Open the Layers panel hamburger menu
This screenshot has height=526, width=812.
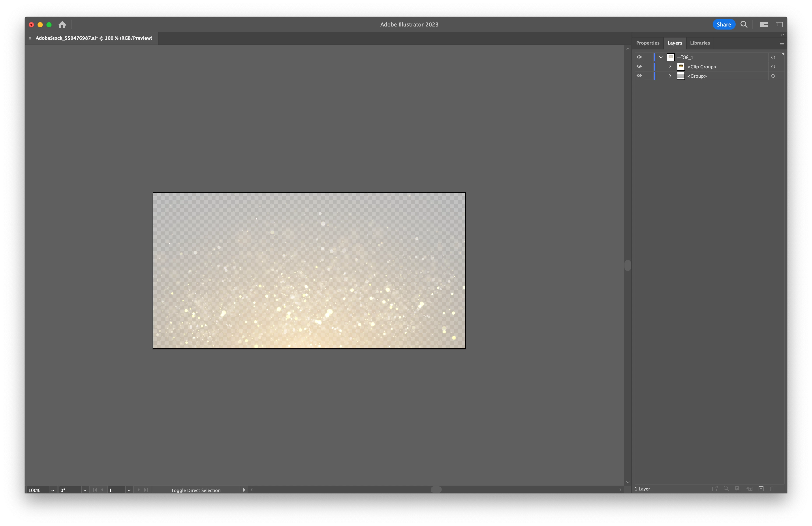pos(782,43)
